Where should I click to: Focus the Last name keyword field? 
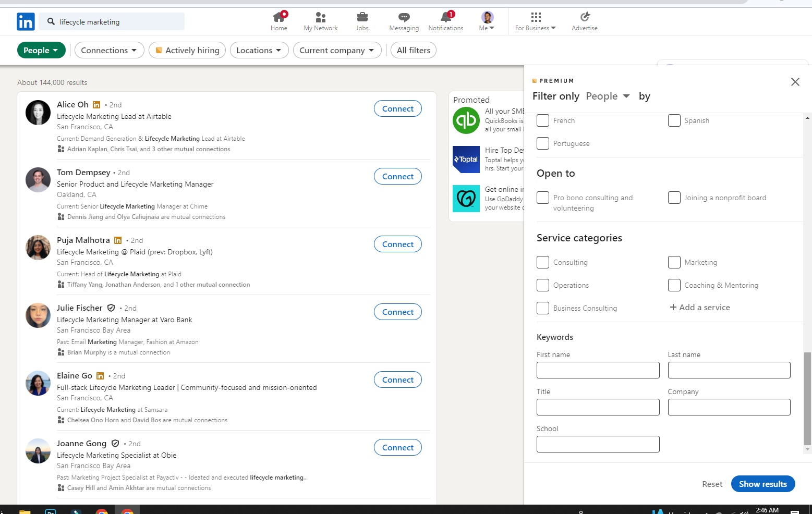pos(729,370)
